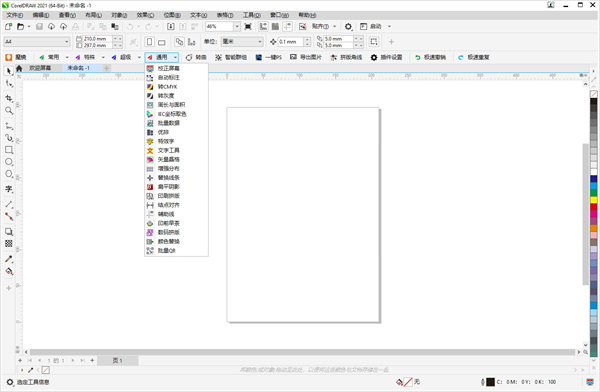Add a page with the plus button beside page 页 1

pos(92,361)
